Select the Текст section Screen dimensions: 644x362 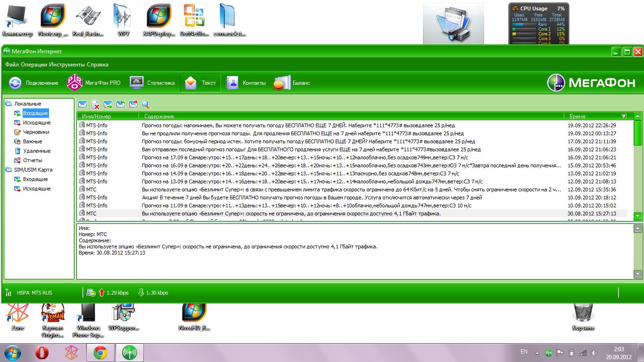(200, 83)
